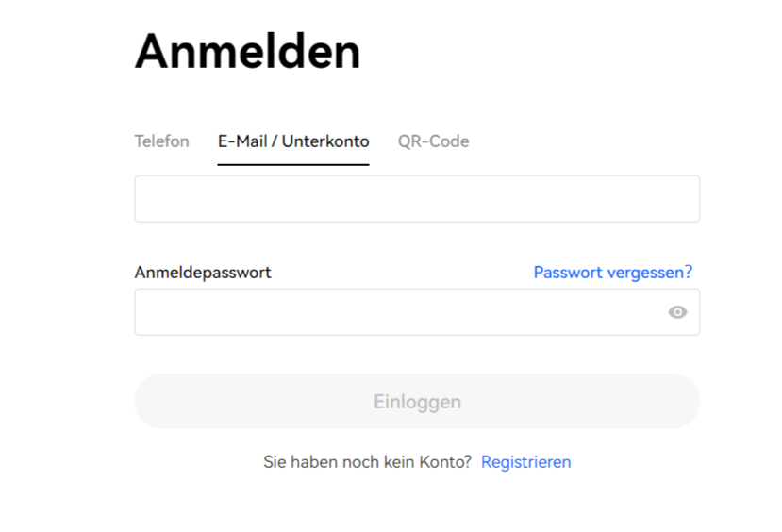Click the Einloggen button
The image size is (782, 532).
(x=417, y=402)
